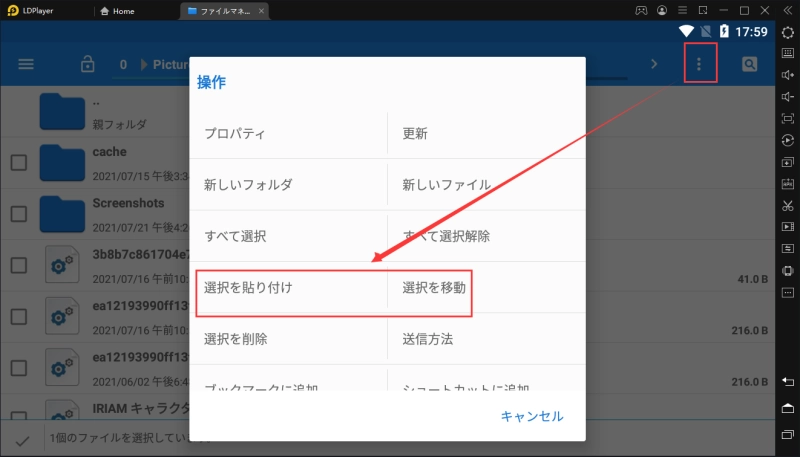Click the forward chevron in the path bar

click(x=654, y=64)
